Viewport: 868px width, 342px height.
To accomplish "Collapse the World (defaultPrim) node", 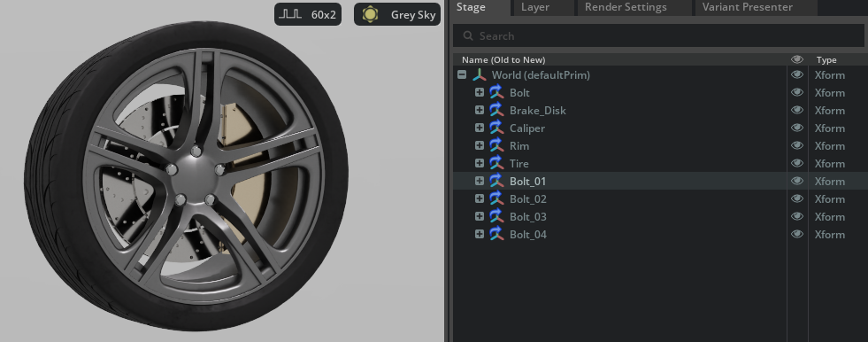I will (462, 74).
